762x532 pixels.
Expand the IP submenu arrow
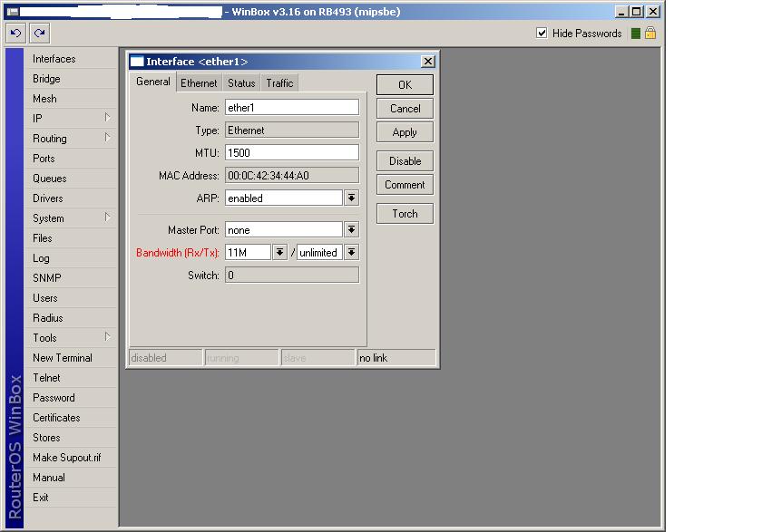107,118
